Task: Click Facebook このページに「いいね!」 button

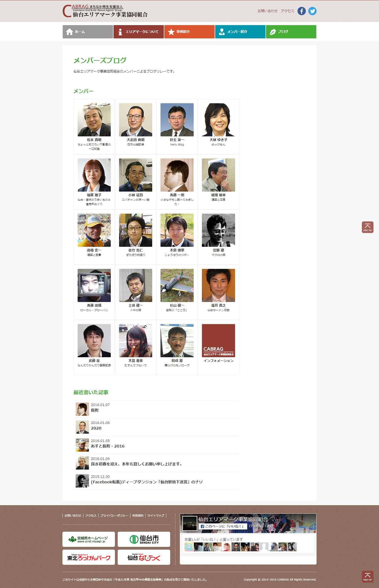Action: coord(223,526)
